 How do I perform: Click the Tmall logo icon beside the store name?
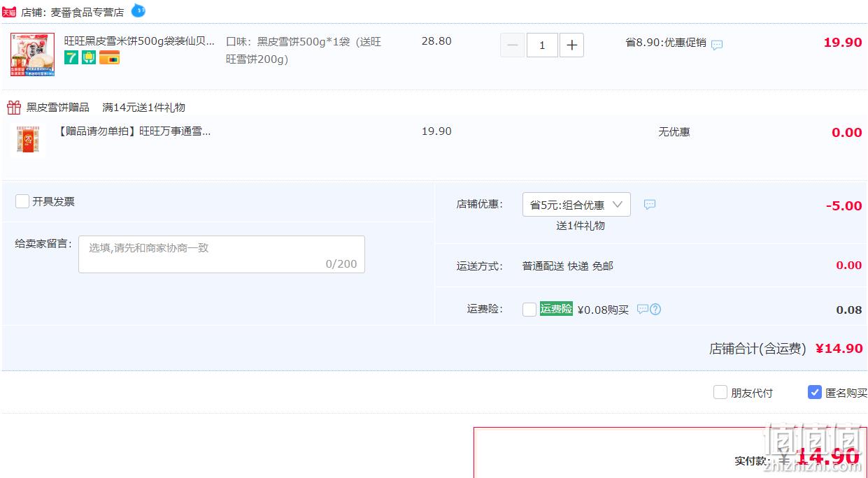pos(9,12)
